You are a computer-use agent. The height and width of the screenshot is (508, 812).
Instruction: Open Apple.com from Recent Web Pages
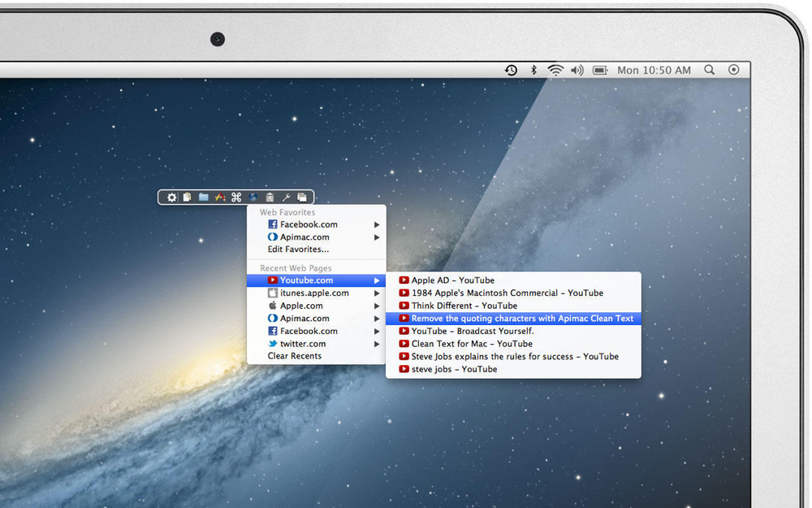click(301, 306)
